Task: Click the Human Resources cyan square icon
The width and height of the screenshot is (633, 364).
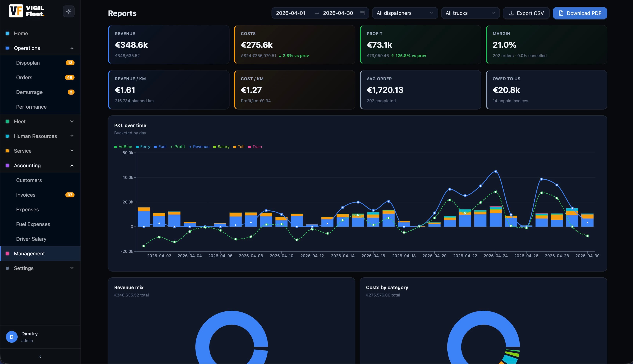Action: click(x=8, y=136)
